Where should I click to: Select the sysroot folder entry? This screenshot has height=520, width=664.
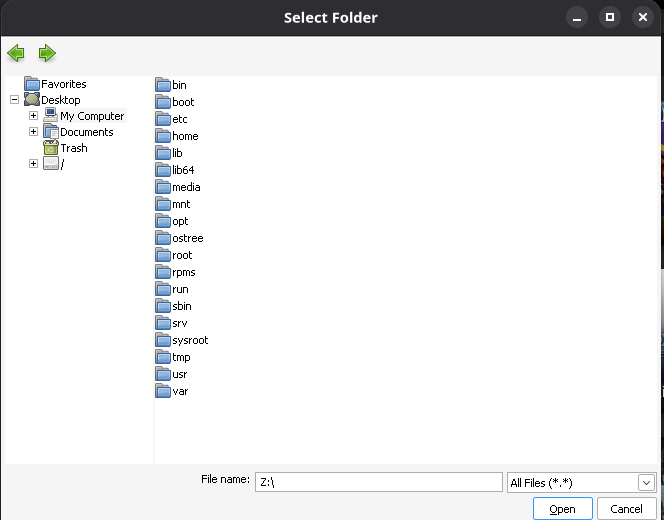click(x=189, y=340)
